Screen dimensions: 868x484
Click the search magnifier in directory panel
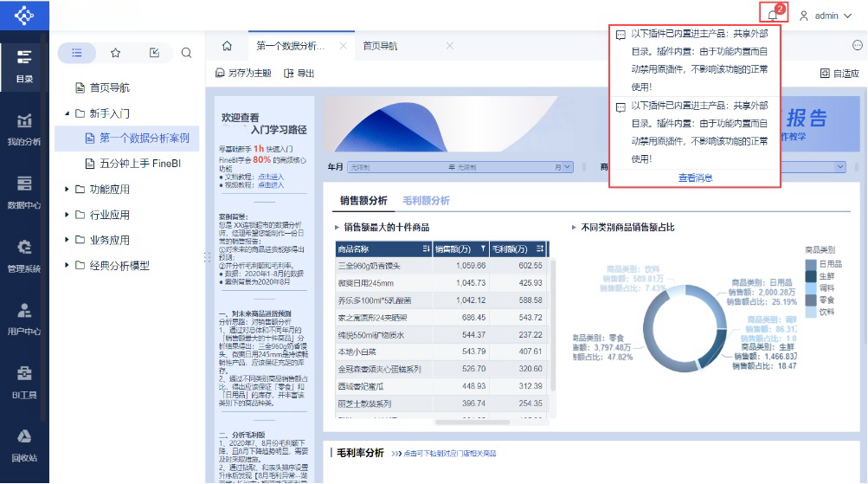187,53
